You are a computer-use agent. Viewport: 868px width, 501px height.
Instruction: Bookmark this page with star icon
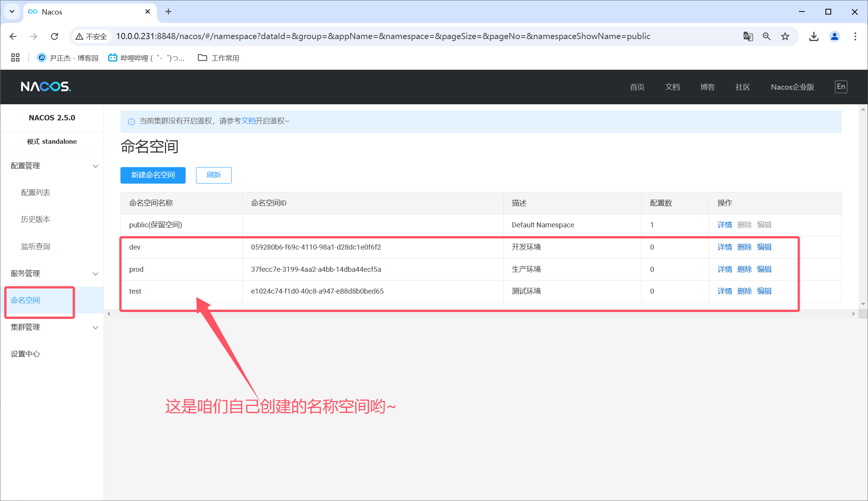tap(785, 36)
